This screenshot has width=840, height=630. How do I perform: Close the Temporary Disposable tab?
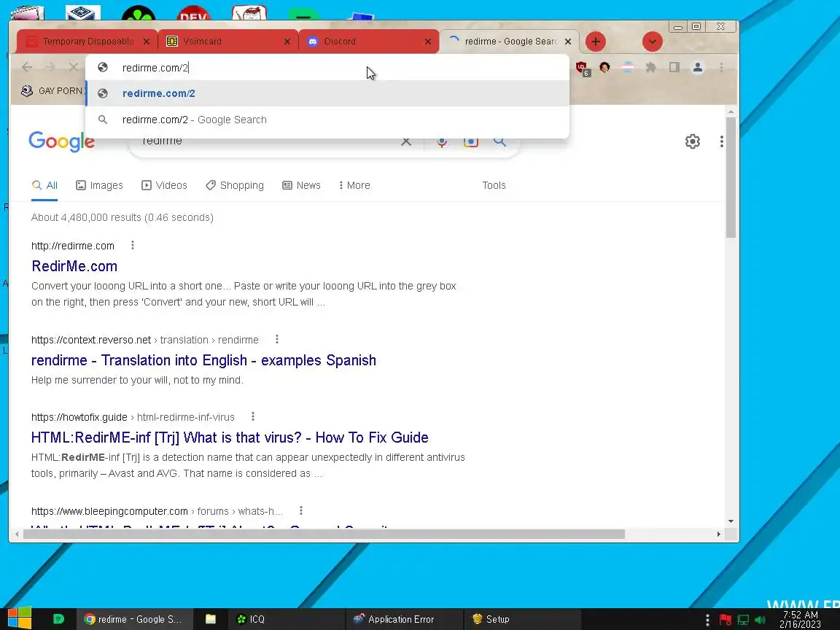click(x=147, y=42)
